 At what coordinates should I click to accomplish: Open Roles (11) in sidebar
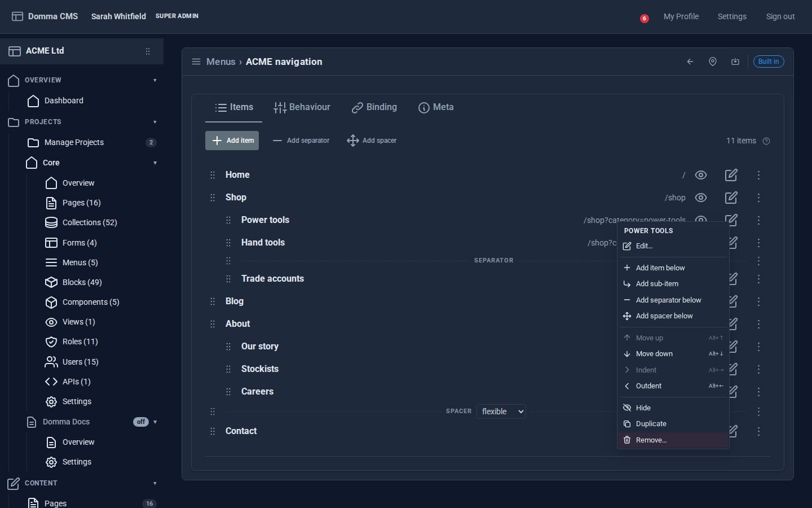[x=80, y=341]
